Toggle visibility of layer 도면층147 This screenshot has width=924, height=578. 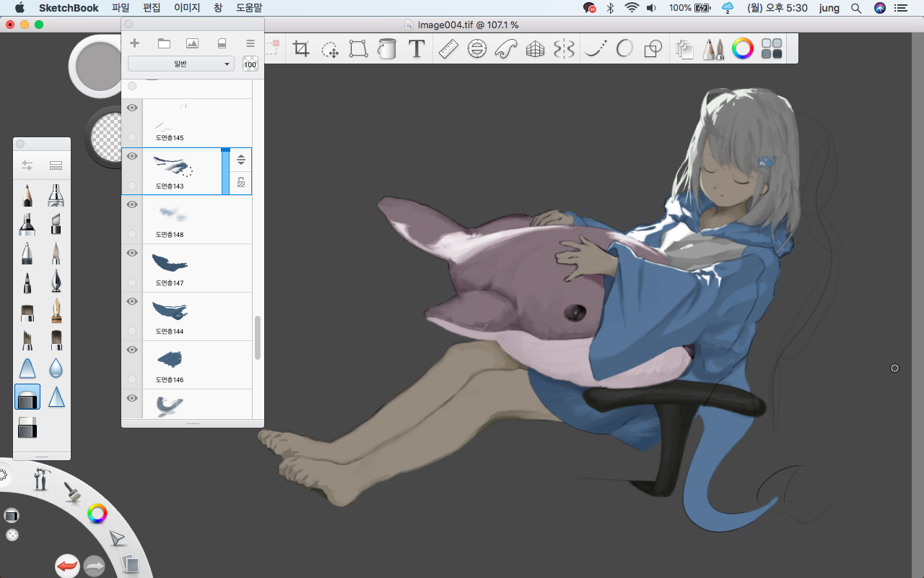pyautogui.click(x=132, y=253)
